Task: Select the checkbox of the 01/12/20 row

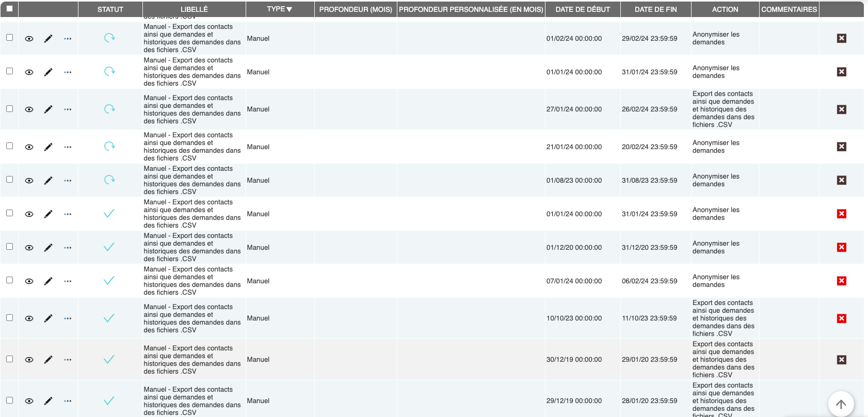Action: click(9, 247)
